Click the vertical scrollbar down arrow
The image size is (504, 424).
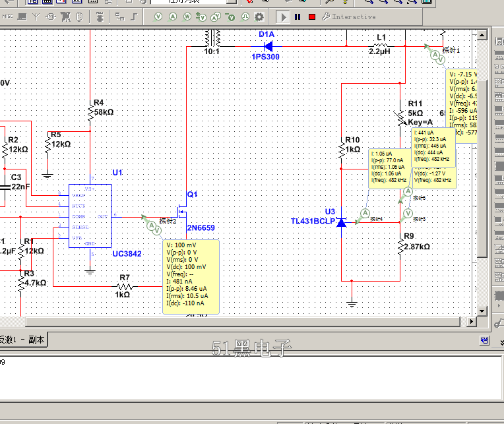coord(482,311)
